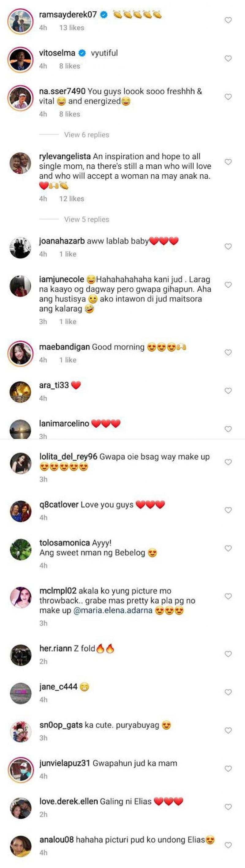
Task: Open ramsayderek07's profile via username
Action: [68, 15]
